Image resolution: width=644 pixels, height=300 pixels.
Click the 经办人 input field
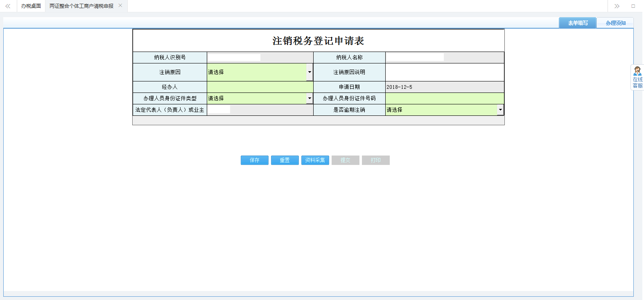coord(260,87)
